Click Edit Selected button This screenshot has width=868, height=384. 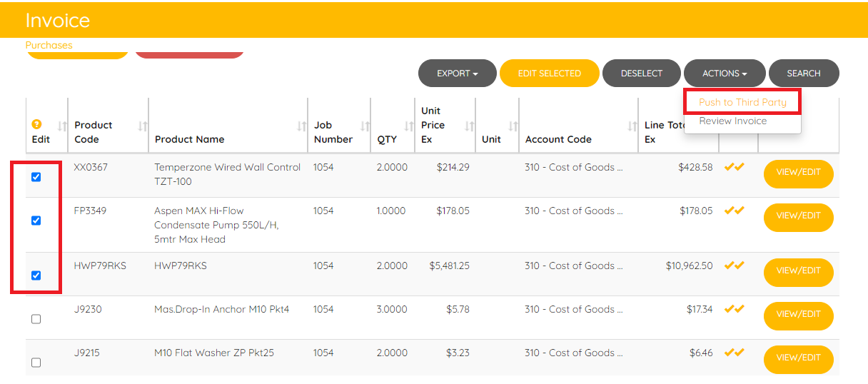(549, 73)
